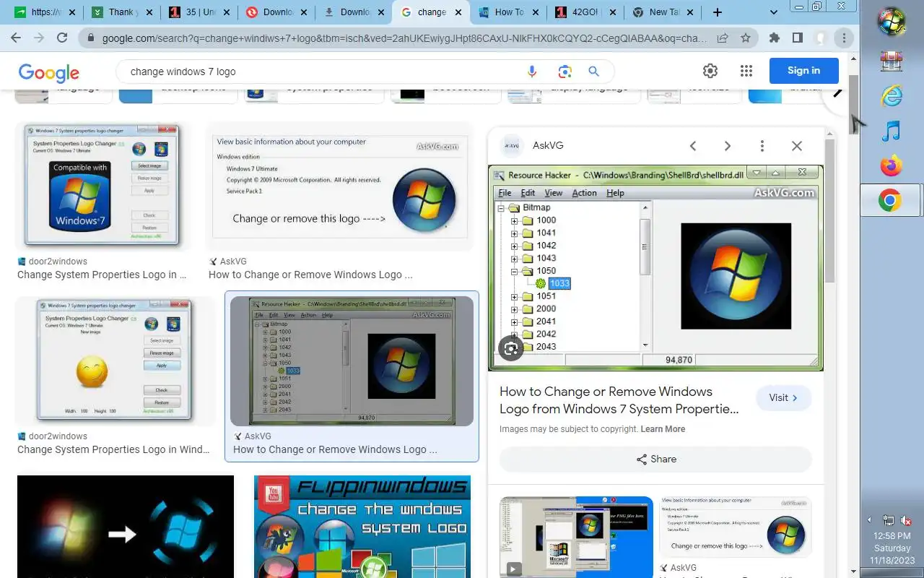Open the preview panel's more options menu
Screen dimensions: 924x578
pyautogui.click(x=762, y=146)
